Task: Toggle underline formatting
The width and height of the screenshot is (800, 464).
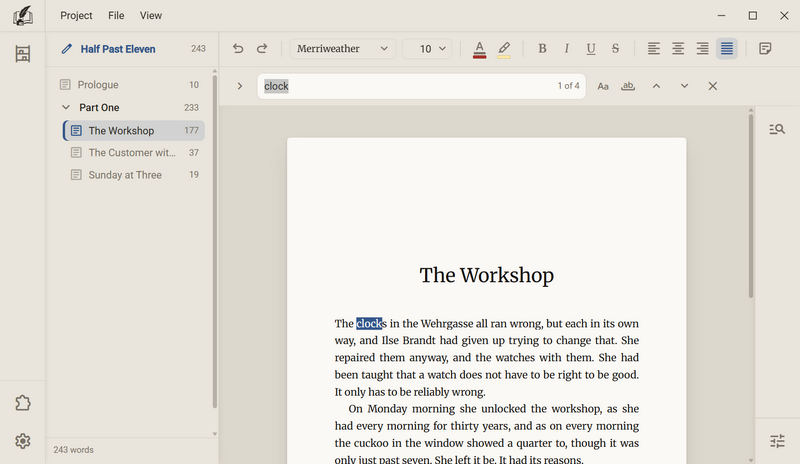Action: (591, 48)
